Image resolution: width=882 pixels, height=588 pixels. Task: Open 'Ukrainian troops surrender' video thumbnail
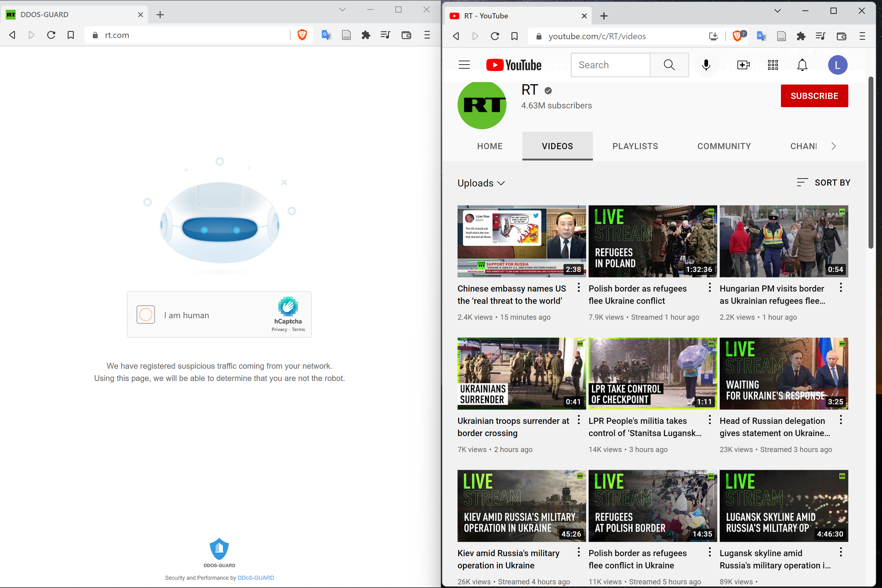coord(521,374)
